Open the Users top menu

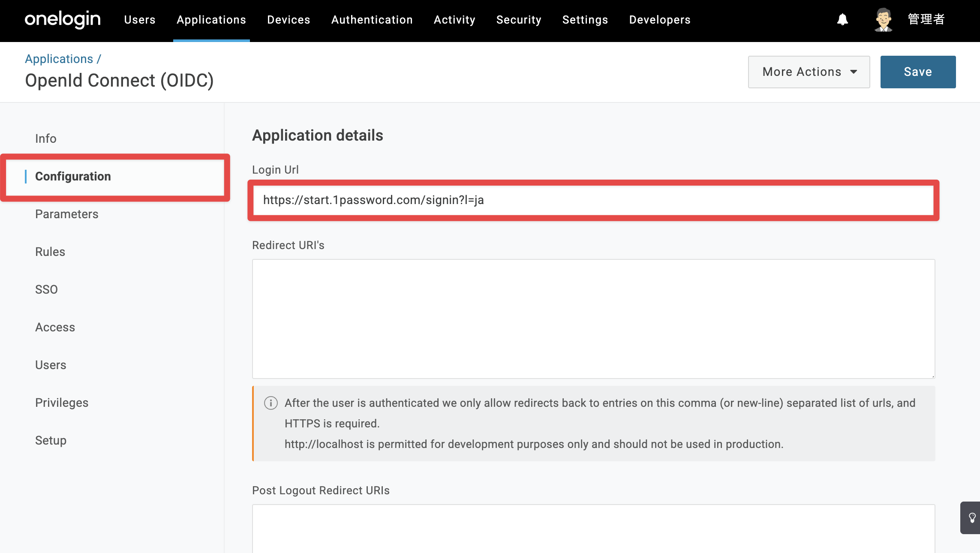point(140,20)
